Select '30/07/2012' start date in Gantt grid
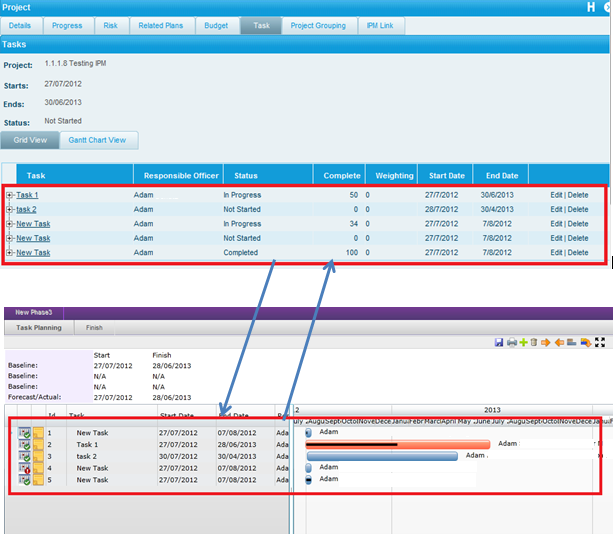 tap(178, 457)
